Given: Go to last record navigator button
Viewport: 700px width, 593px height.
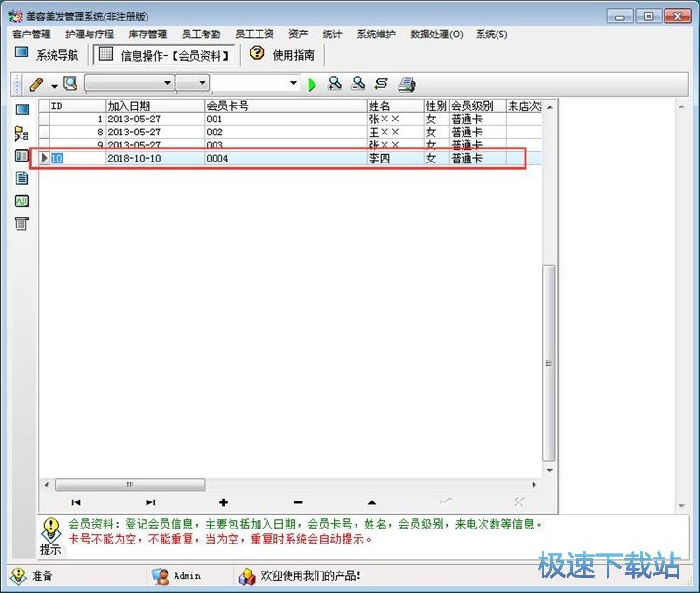Looking at the screenshot, I should click(x=150, y=502).
